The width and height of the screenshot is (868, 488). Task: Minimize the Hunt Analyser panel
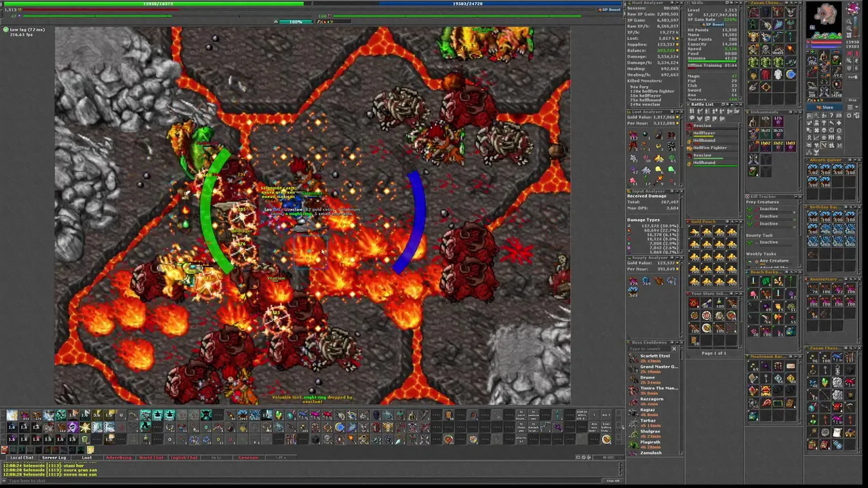[677, 3]
